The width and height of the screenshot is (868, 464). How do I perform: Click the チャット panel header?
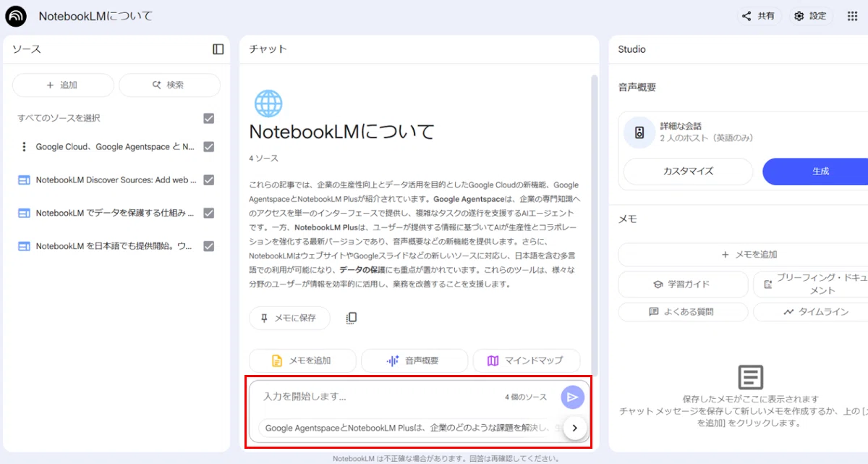pos(268,49)
